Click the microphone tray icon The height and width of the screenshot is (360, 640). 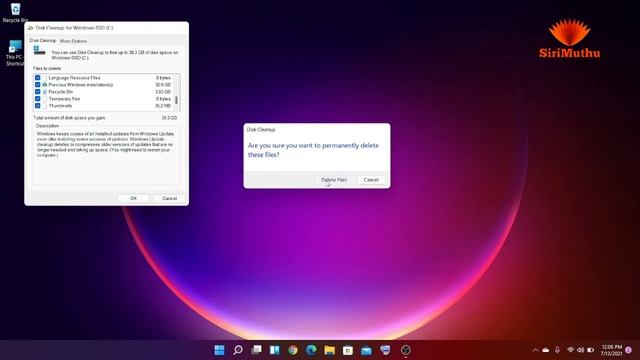click(557, 350)
